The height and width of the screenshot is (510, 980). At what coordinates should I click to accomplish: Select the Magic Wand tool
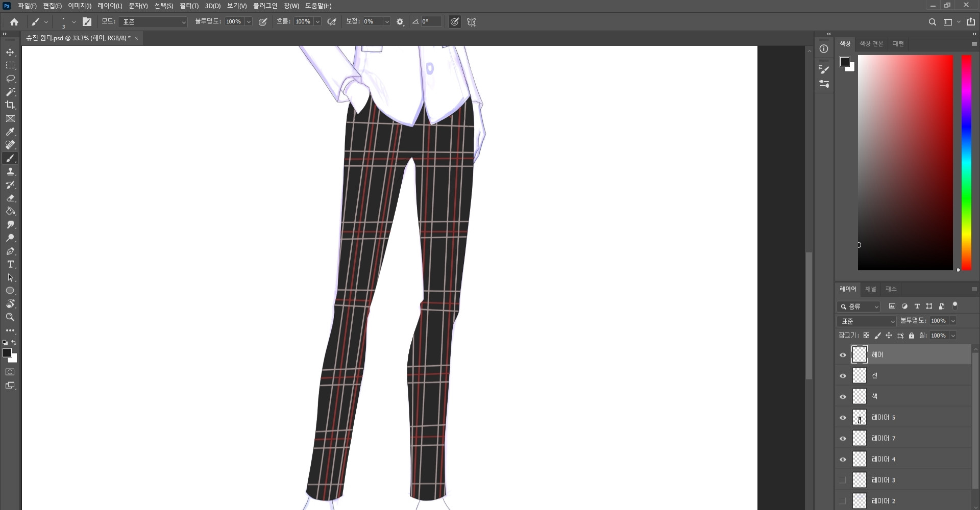coord(10,92)
